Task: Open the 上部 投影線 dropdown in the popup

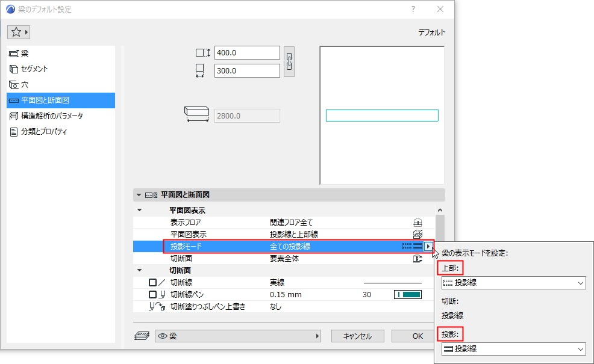Action: click(x=513, y=283)
